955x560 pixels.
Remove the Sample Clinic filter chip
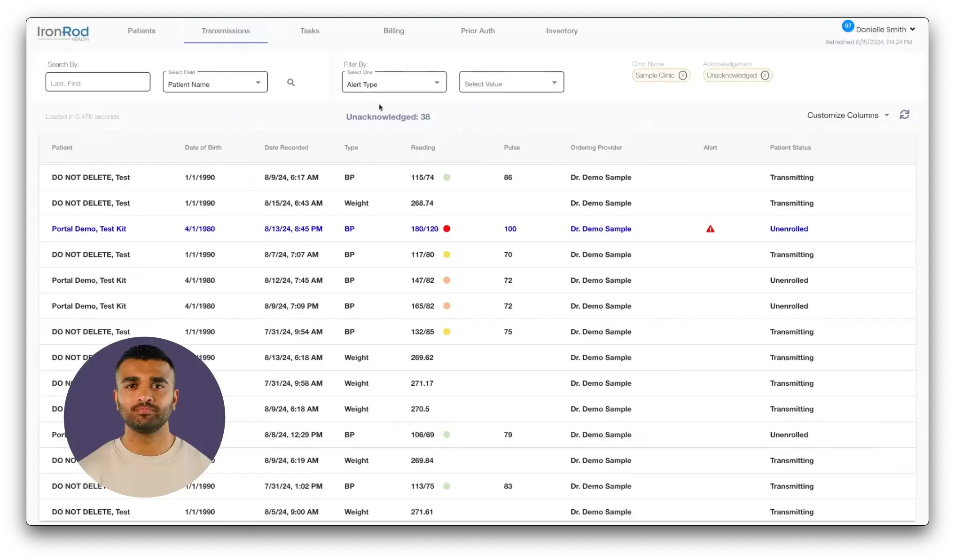pyautogui.click(x=682, y=75)
